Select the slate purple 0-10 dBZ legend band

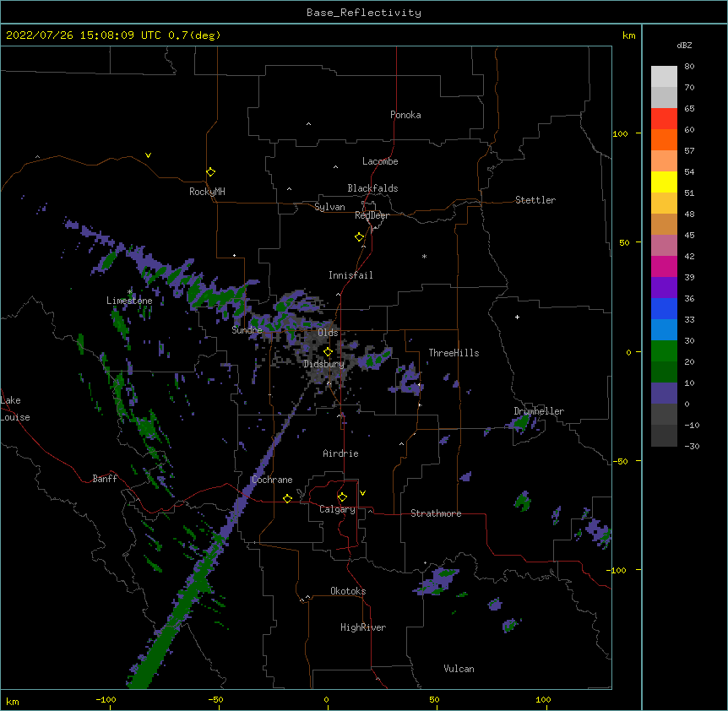tap(664, 393)
